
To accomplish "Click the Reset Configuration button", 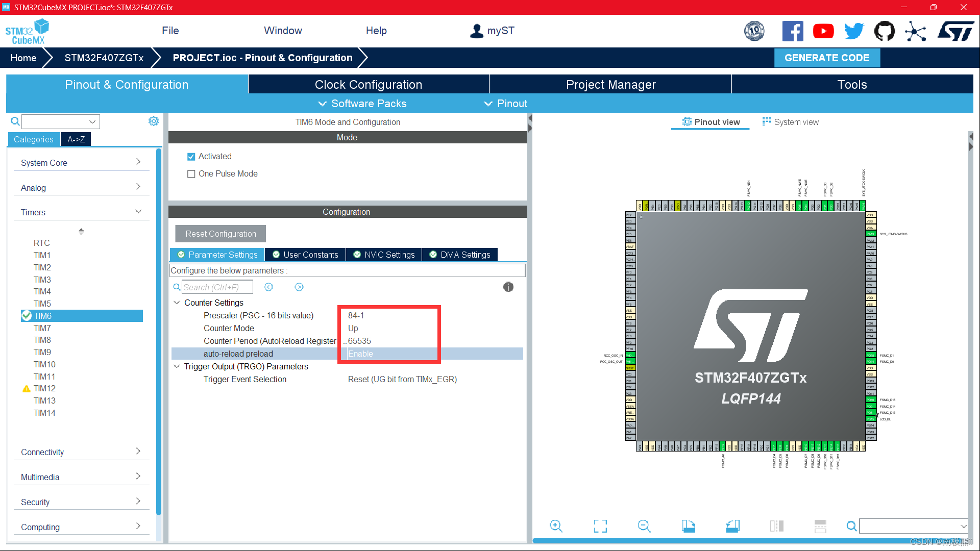I will pos(220,234).
